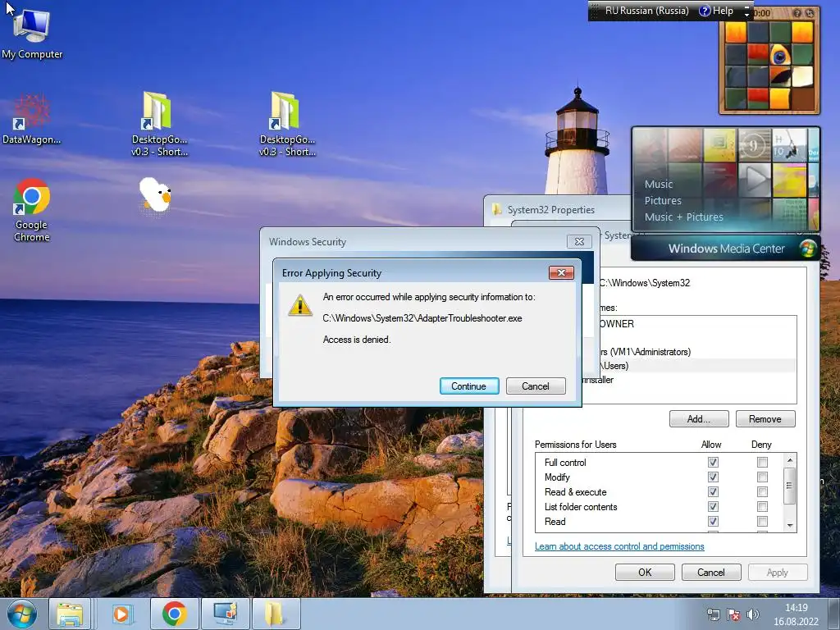Switch to the folder window in taskbar

click(x=276, y=614)
